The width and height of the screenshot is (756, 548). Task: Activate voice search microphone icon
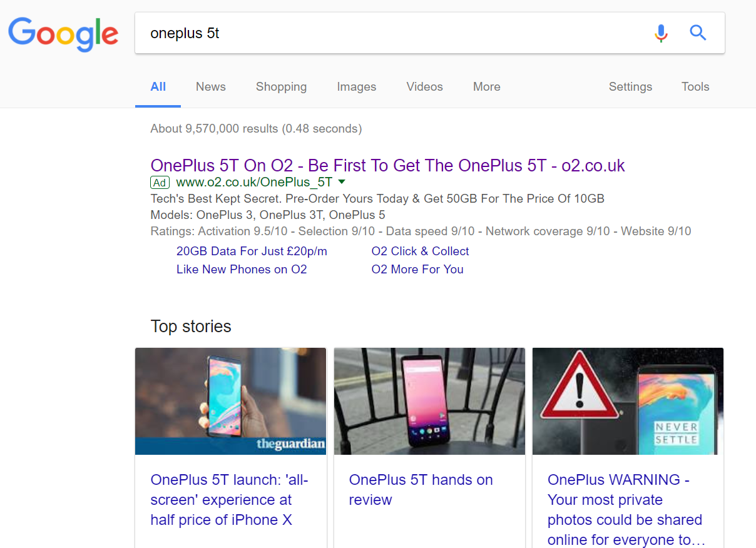point(661,33)
